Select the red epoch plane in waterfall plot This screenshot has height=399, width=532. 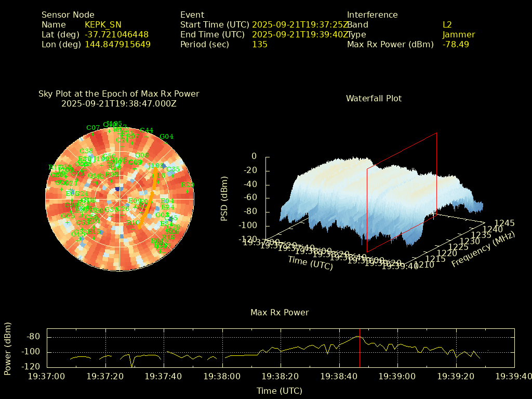point(402,192)
